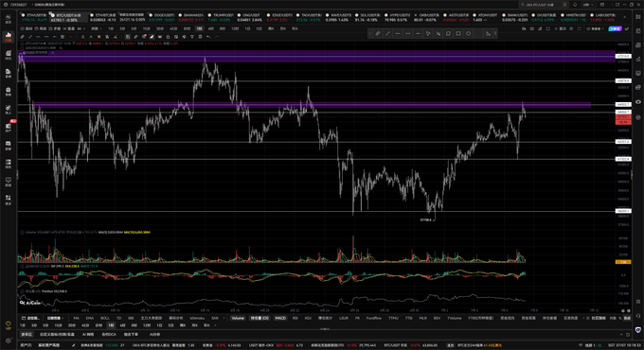Click the camera screenshot icon above chart

532,29
